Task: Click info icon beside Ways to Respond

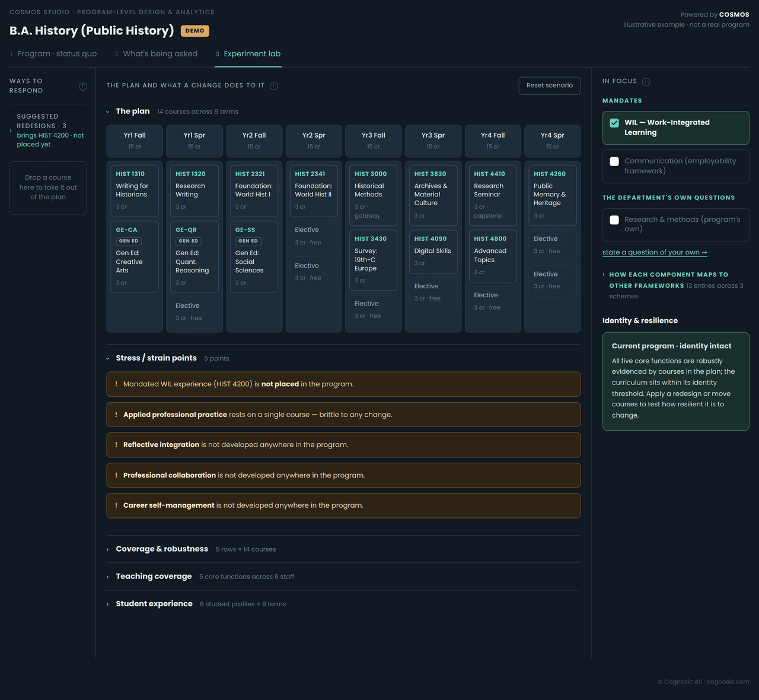Action: point(83,87)
